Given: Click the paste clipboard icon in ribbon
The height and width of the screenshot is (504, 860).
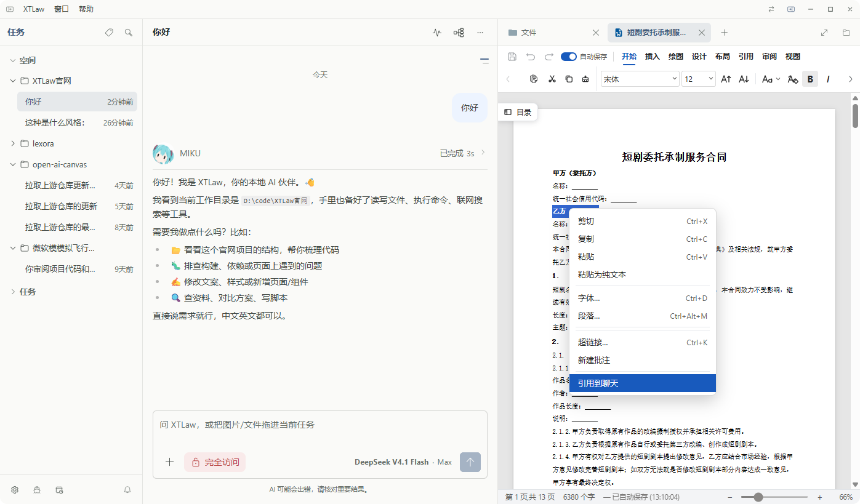Looking at the screenshot, I should pyautogui.click(x=534, y=79).
